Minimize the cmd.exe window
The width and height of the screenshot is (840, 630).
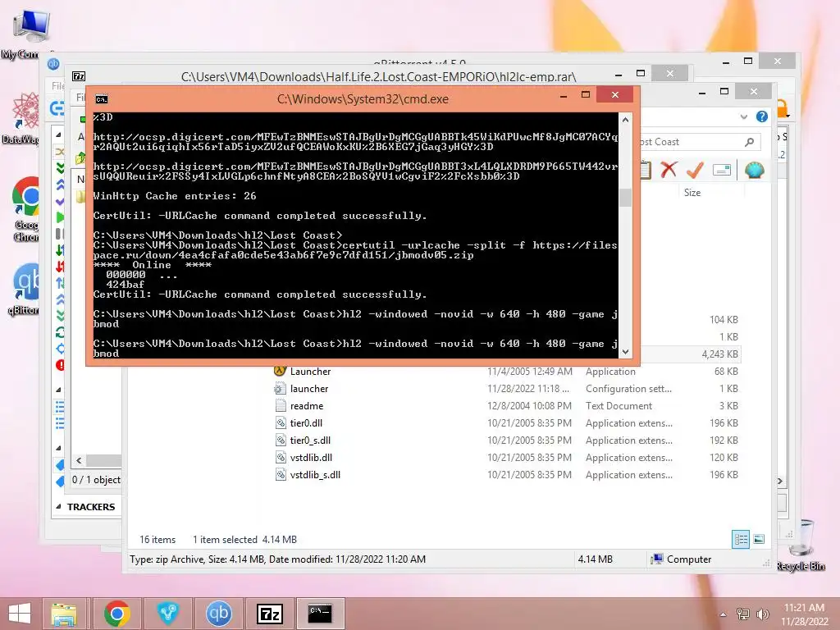[x=563, y=96]
